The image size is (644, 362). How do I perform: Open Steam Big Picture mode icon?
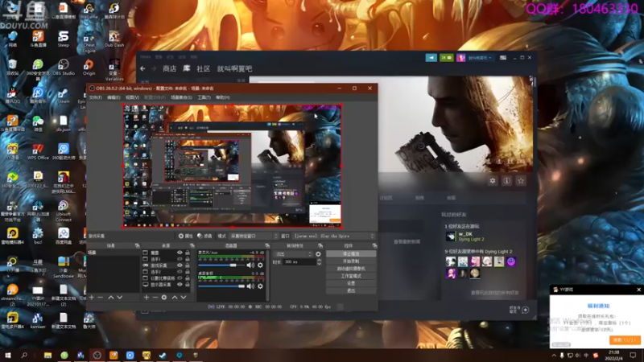(x=502, y=58)
